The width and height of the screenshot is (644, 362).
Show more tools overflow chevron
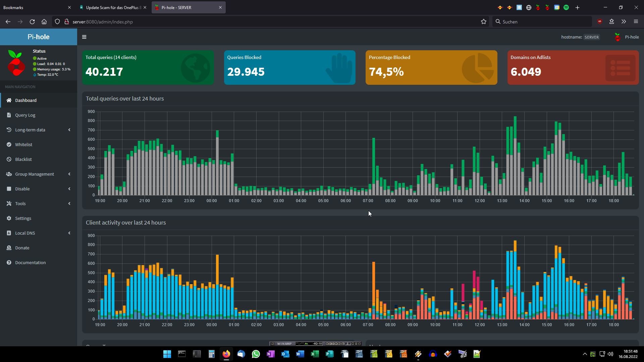[x=624, y=21]
